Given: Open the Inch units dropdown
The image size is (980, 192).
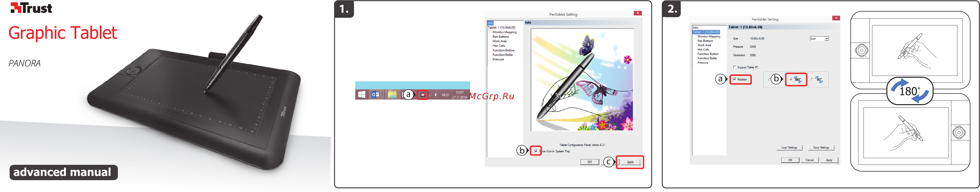Looking at the screenshot, I should click(819, 39).
